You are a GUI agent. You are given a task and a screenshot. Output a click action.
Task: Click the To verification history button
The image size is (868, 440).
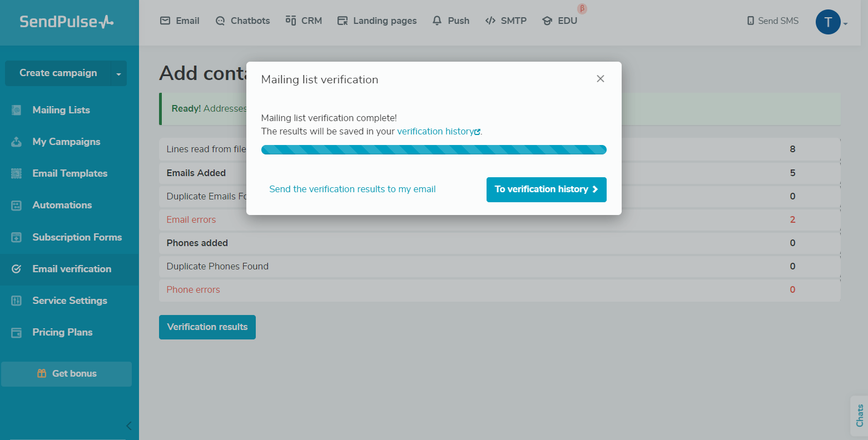point(546,189)
